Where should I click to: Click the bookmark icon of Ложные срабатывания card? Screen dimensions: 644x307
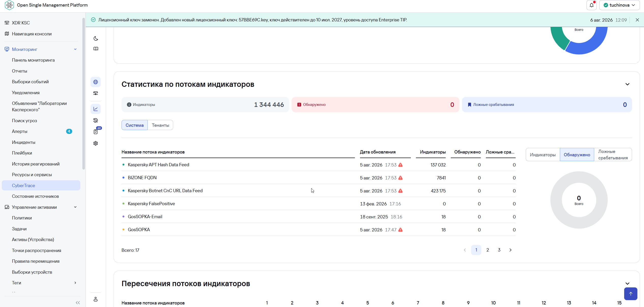point(470,105)
